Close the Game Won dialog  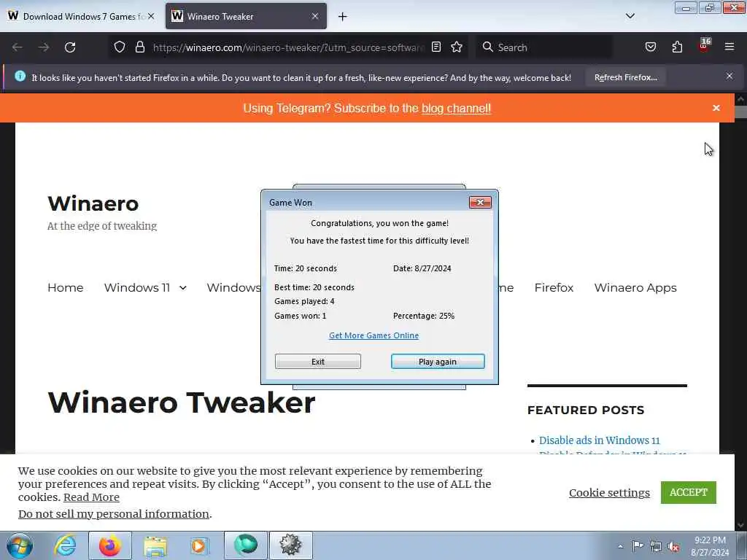(480, 203)
